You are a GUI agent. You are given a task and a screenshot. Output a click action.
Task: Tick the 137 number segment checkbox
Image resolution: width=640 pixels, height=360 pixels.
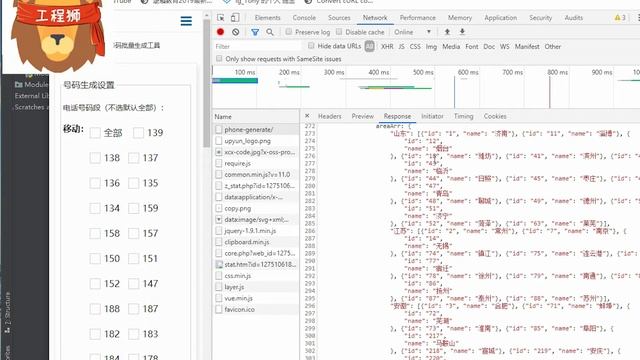click(x=134, y=158)
